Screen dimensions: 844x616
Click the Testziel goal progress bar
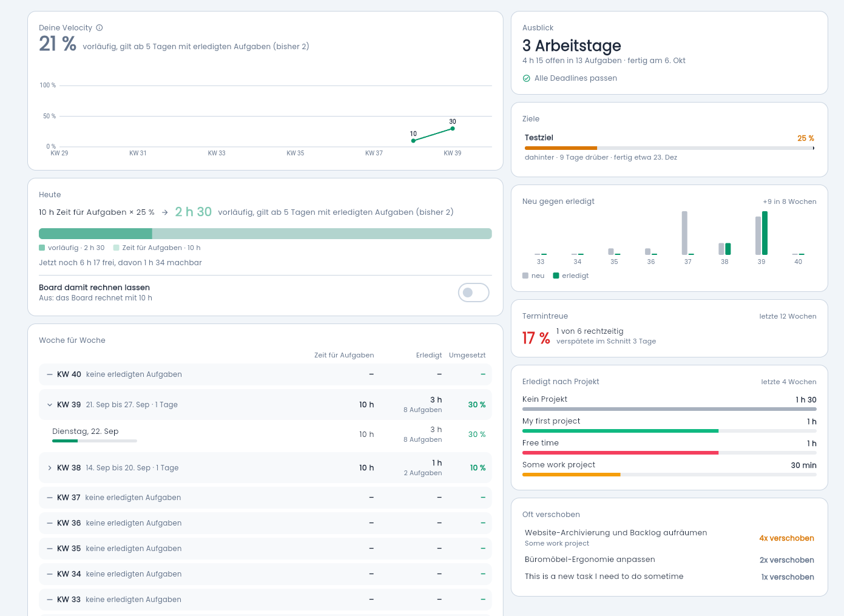669,148
